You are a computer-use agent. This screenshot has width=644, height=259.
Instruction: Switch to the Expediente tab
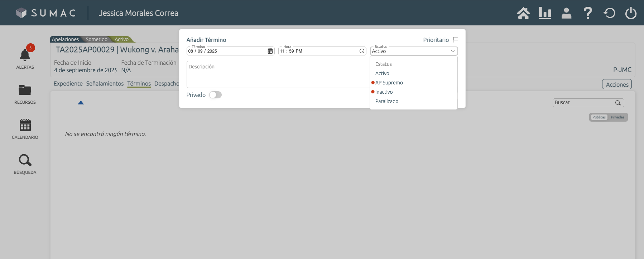68,83
